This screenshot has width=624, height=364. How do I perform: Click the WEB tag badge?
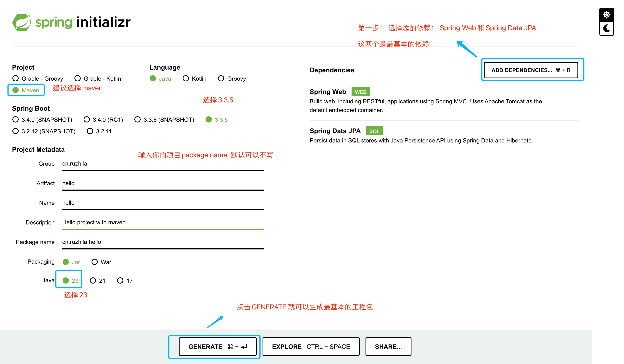(x=360, y=92)
